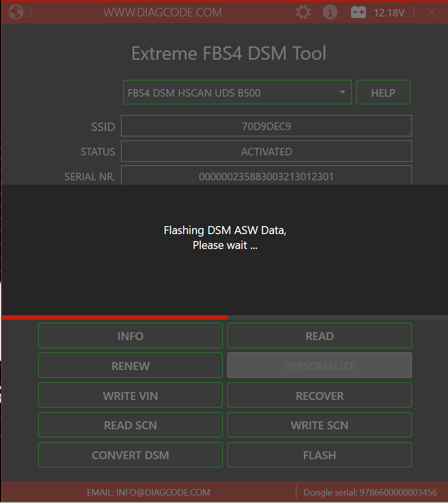Click the globe icon in title bar
The height and width of the screenshot is (503, 448).
tap(15, 12)
